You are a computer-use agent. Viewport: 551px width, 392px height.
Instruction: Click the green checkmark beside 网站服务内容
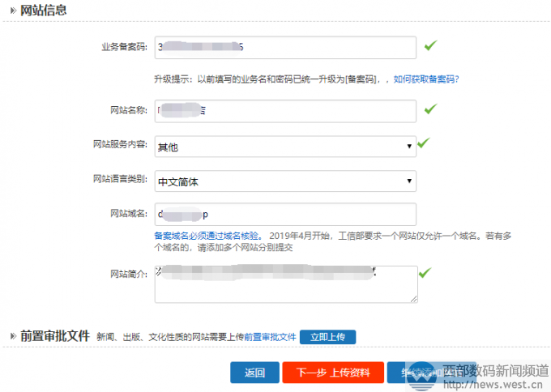[424, 143]
